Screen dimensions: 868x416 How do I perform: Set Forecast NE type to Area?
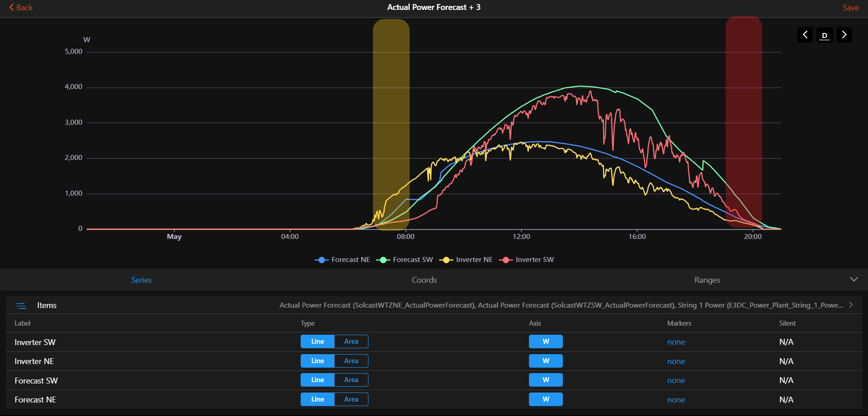click(351, 399)
